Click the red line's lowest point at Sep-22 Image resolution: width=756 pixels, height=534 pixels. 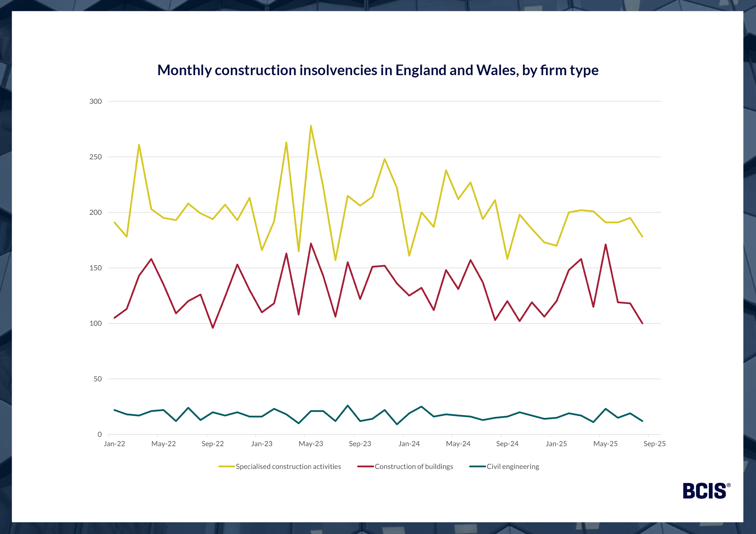tap(213, 328)
